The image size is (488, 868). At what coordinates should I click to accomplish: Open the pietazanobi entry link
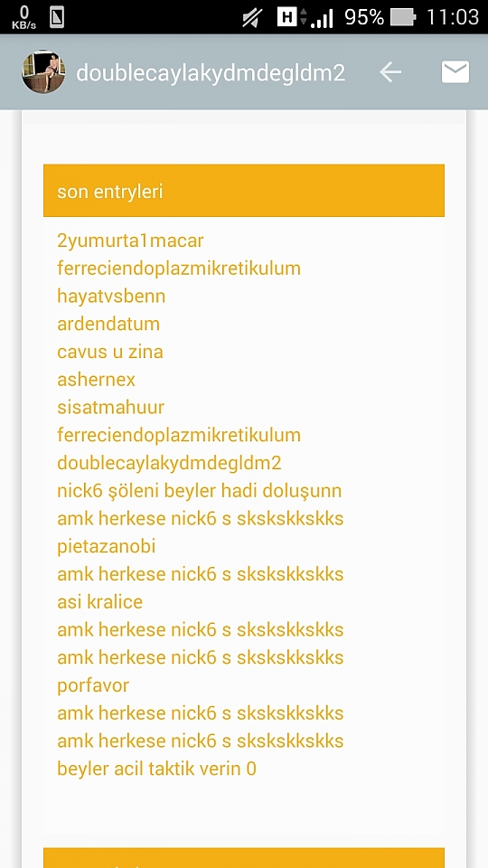coord(107,546)
